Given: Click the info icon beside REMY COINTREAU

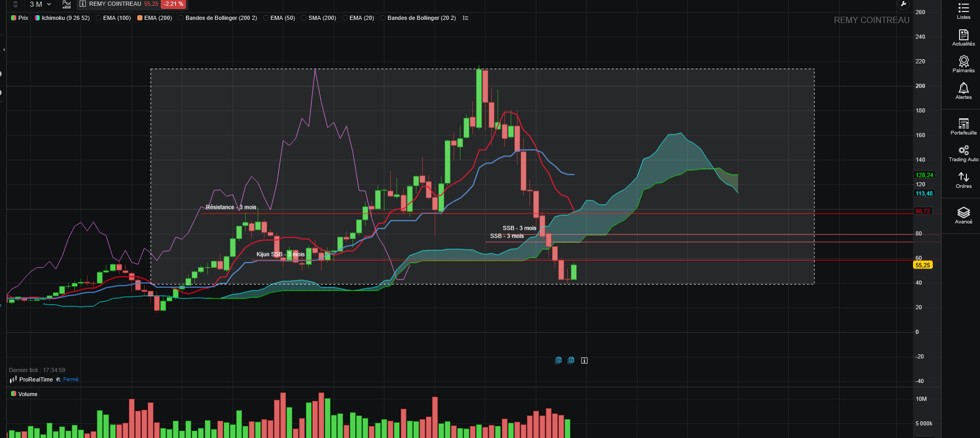Looking at the screenshot, I should click(x=83, y=4).
